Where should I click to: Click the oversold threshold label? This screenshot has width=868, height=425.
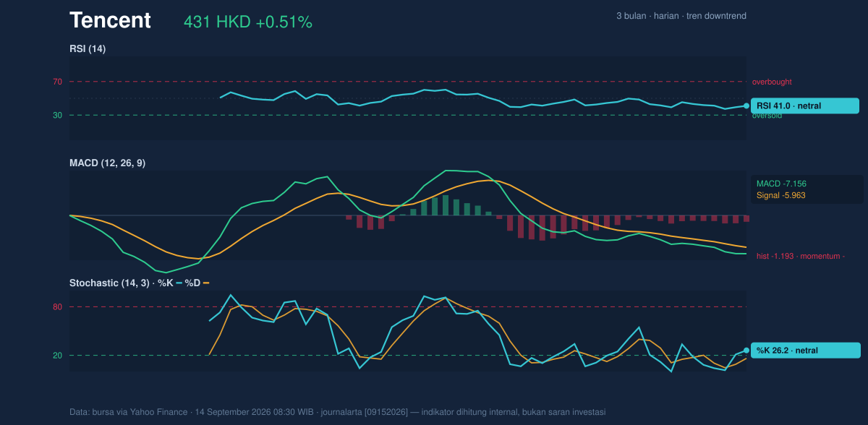[x=767, y=116]
